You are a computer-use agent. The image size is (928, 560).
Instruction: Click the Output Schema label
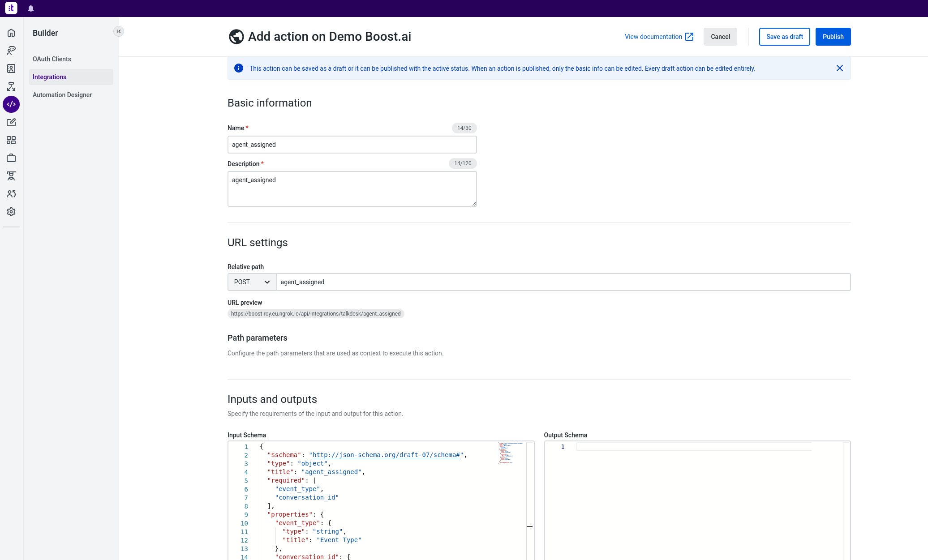click(565, 435)
